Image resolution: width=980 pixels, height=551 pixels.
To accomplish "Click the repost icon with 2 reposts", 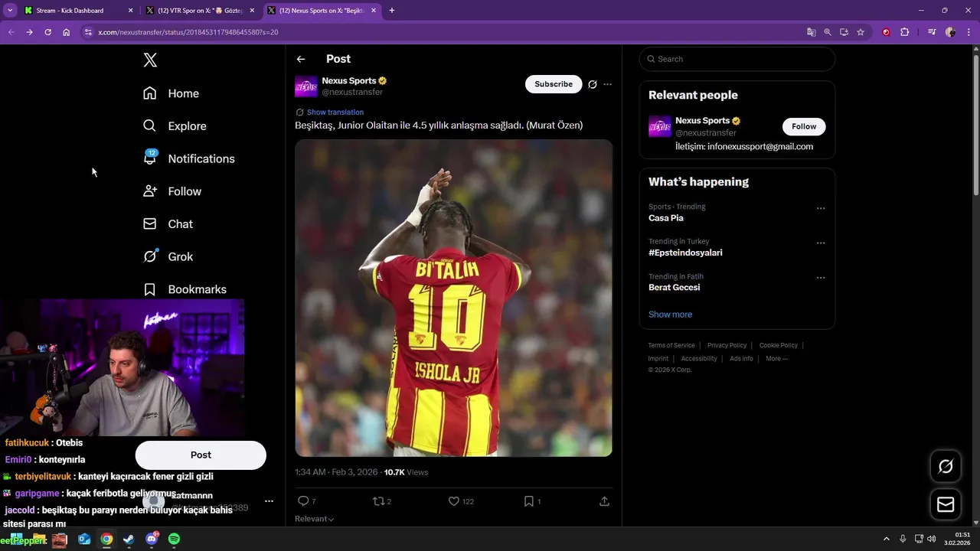I will (378, 501).
